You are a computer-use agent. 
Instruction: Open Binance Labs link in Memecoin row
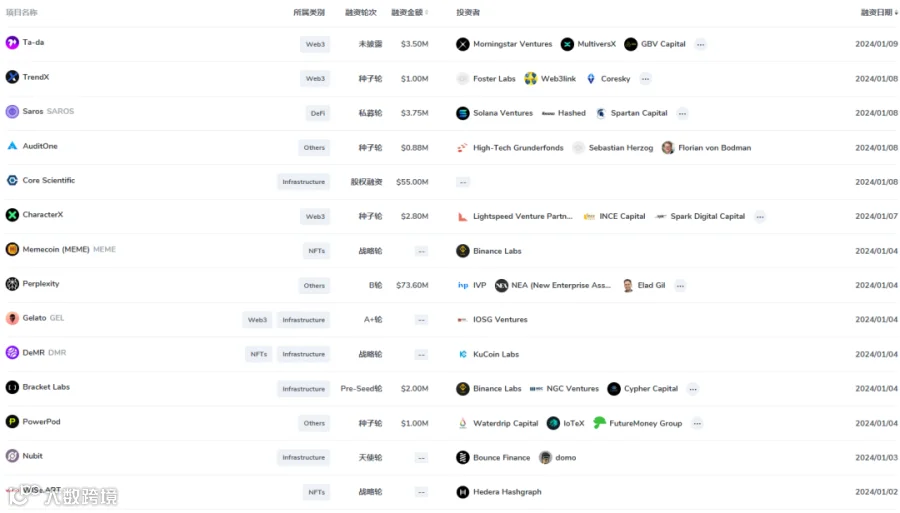pyautogui.click(x=497, y=251)
